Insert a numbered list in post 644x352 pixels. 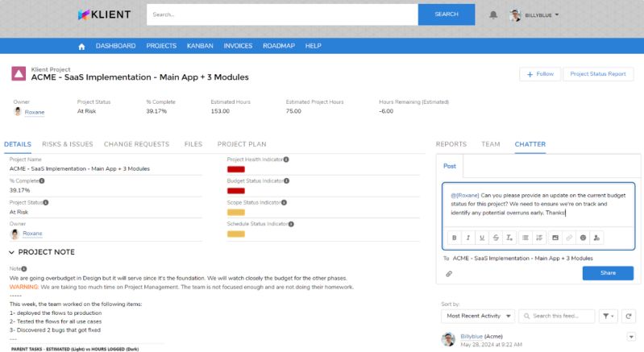pos(539,238)
